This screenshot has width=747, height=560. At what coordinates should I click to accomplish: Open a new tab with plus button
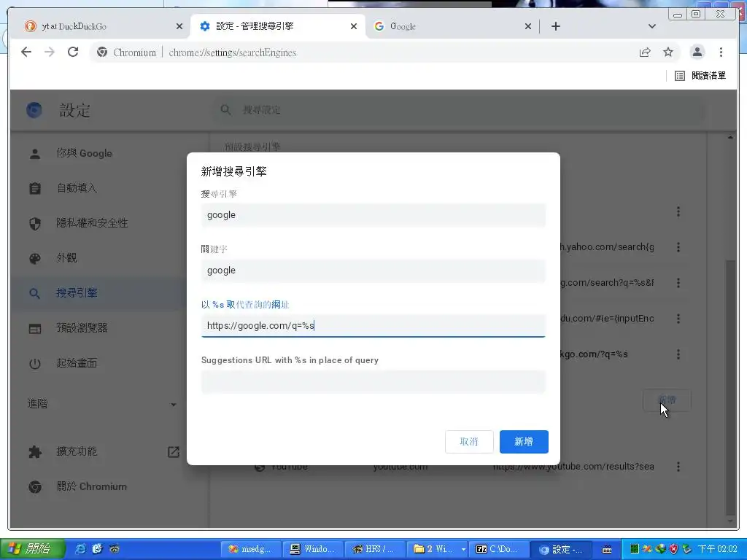(x=555, y=26)
